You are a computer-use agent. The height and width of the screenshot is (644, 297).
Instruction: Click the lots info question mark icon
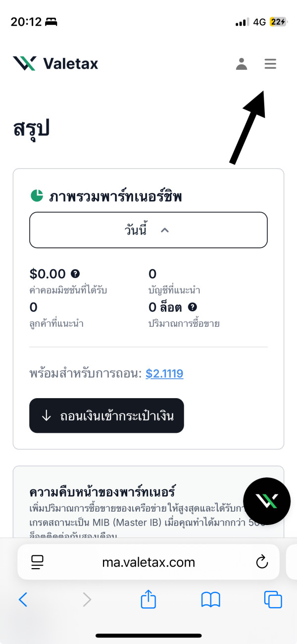[193, 307]
